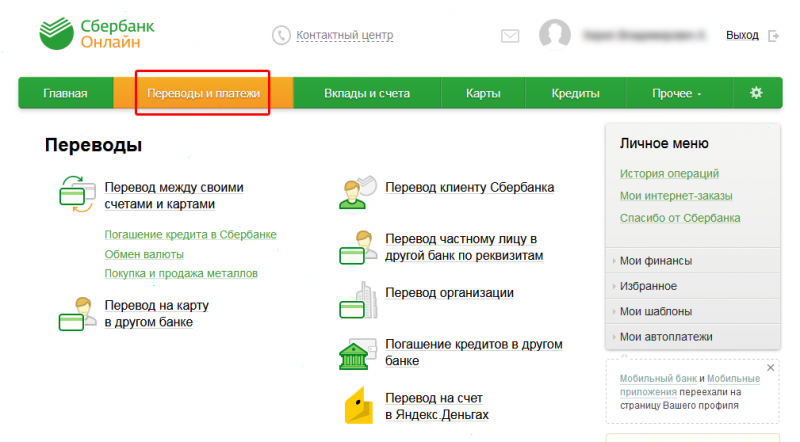Image resolution: width=800 pixels, height=442 pixels.
Task: Open История операций in personal menu
Action: coord(669,174)
